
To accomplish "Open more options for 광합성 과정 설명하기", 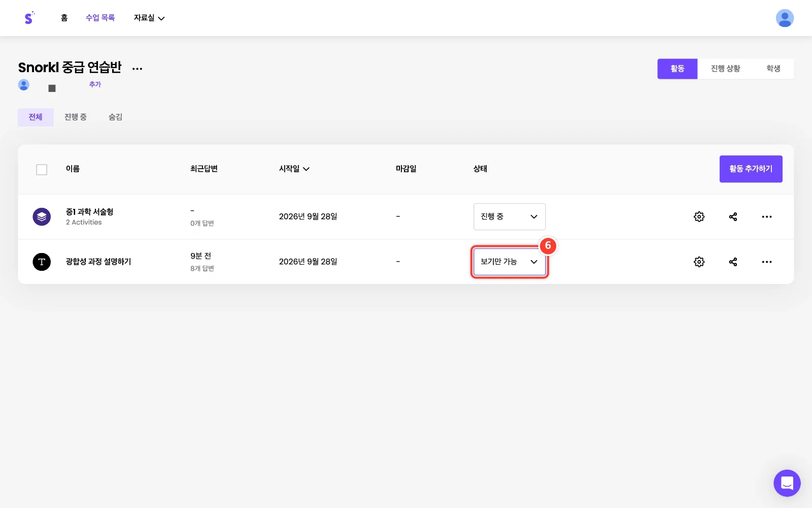I will 766,262.
